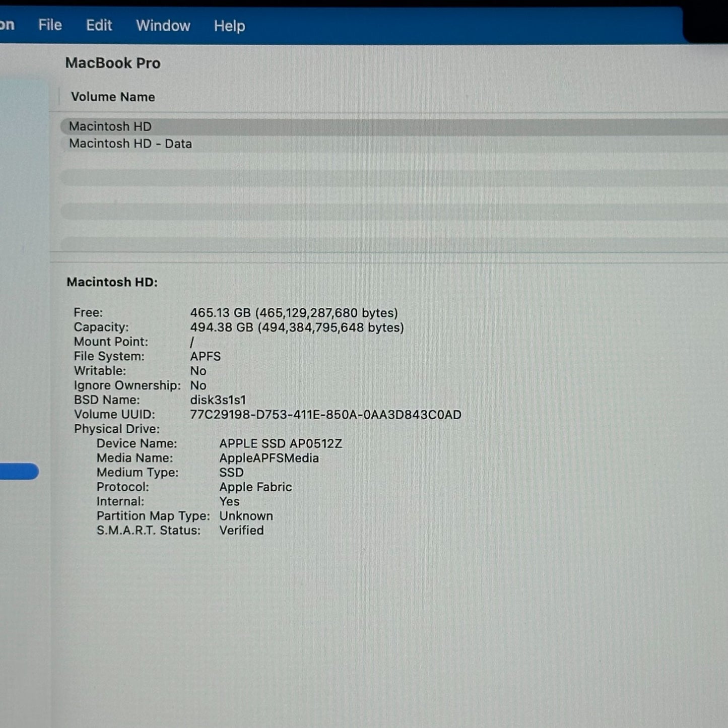This screenshot has height=728, width=728.
Task: Open the Window menu
Action: pos(163,26)
